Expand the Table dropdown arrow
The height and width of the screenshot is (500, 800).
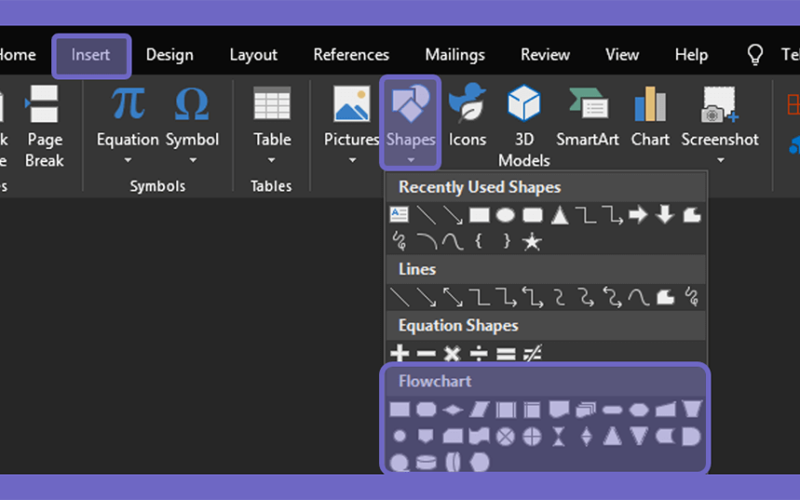point(271,160)
